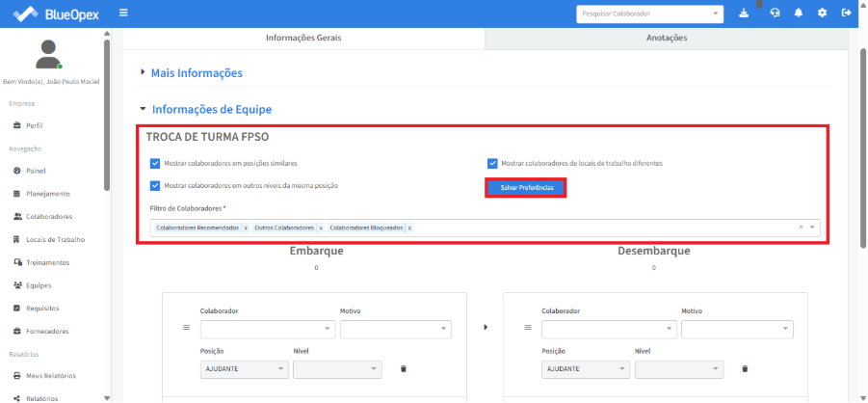The width and height of the screenshot is (868, 403).
Task: Open Desembarque Motivo dropdown
Action: tap(737, 329)
